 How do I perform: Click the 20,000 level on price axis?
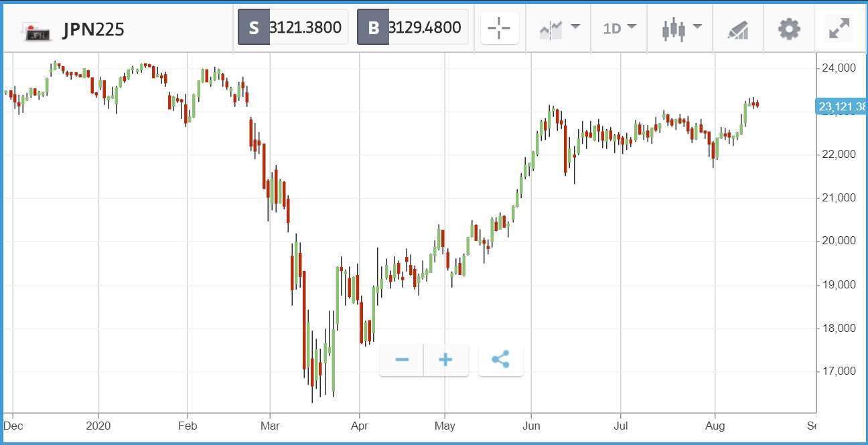pos(839,241)
